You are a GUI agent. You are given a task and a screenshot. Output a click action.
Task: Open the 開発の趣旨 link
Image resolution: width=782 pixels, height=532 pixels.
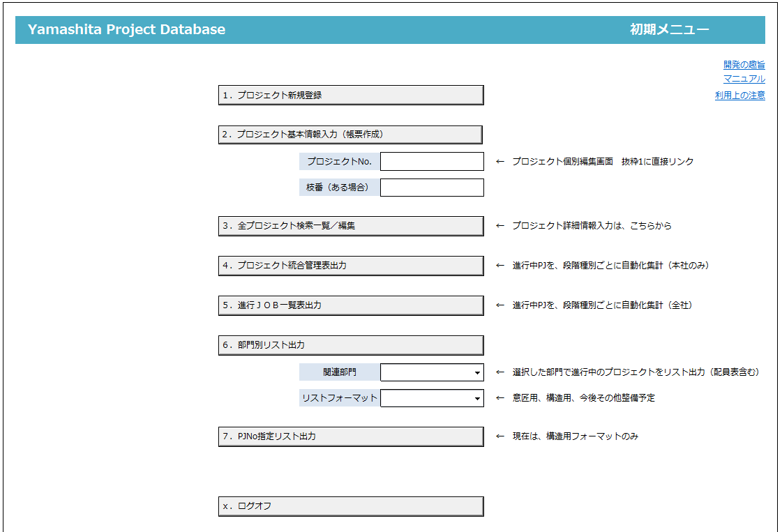(x=744, y=64)
